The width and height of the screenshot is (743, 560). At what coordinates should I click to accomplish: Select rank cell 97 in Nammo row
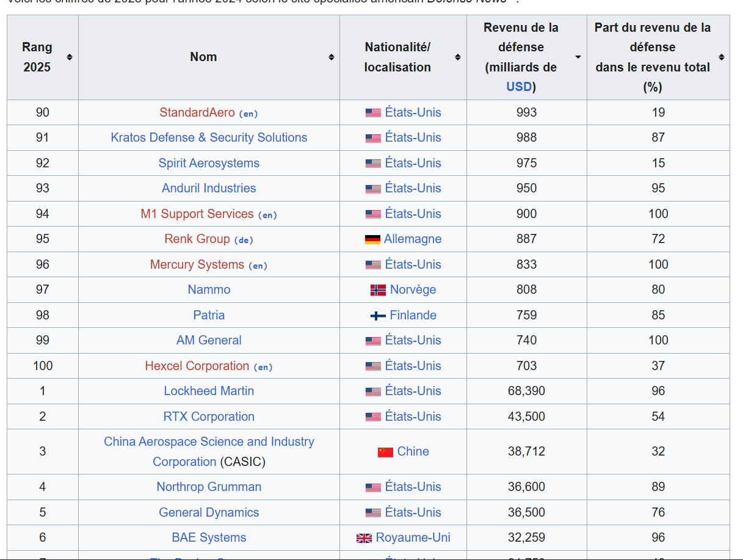[43, 289]
